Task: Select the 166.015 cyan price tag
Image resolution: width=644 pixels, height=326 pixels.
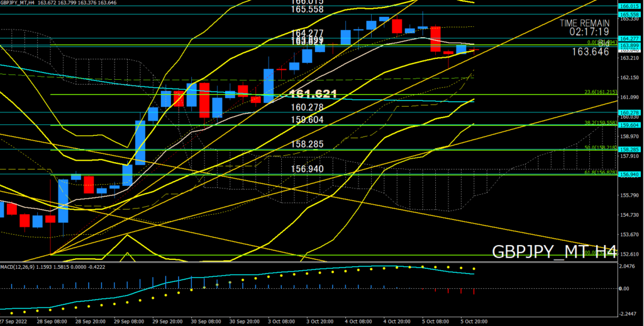Action: click(x=629, y=6)
